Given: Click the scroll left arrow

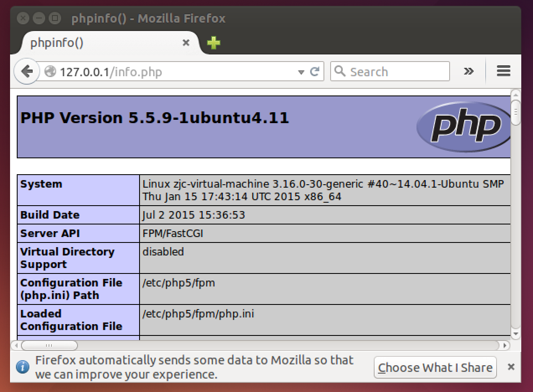Looking at the screenshot, I should pyautogui.click(x=16, y=346).
